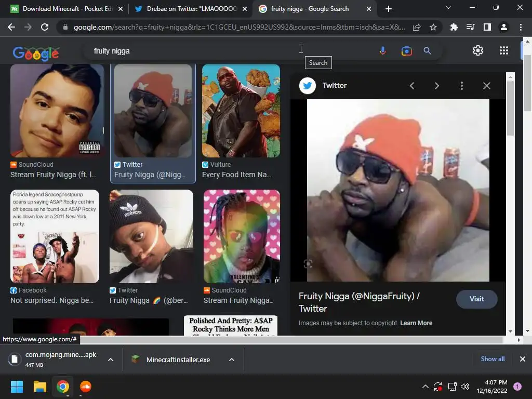Click the 'Facebook' source label

[x=32, y=290]
